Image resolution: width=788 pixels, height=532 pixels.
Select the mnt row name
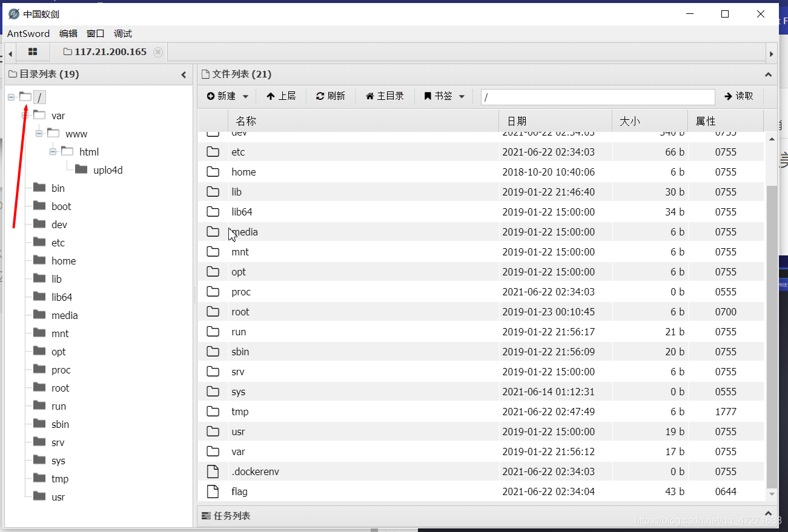(x=240, y=252)
